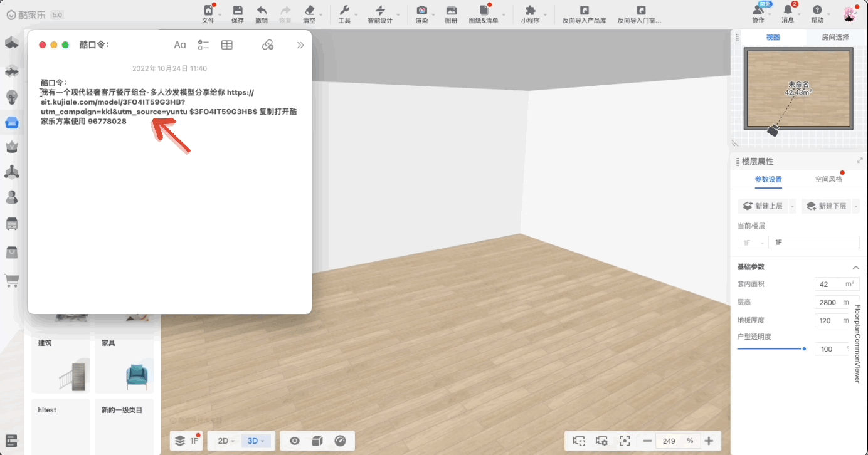The width and height of the screenshot is (868, 455).
Task: Click the Undo (撤销) arrow icon
Action: (262, 11)
